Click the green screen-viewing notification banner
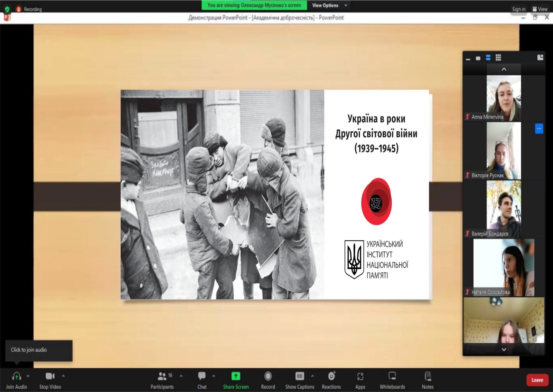This screenshot has width=553, height=392. [254, 5]
